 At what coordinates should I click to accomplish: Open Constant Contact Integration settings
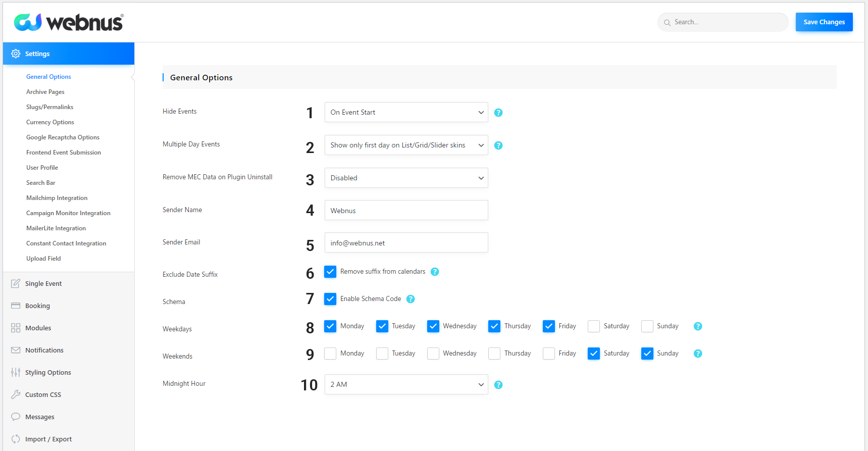pyautogui.click(x=66, y=243)
